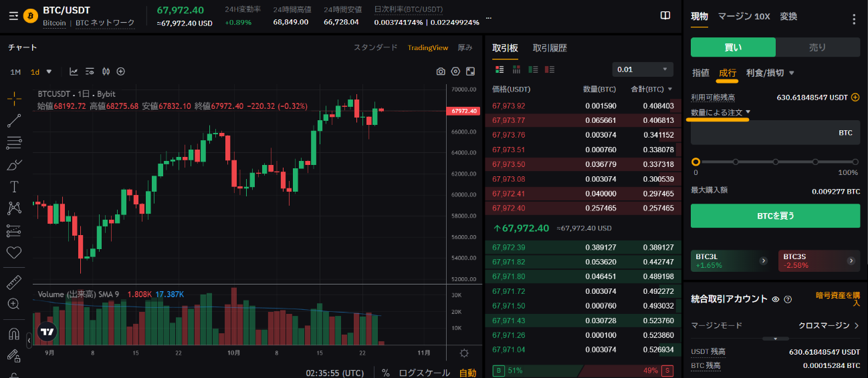Select the Sell (売り) side toggle
This screenshot has width=868, height=378.
pyautogui.click(x=818, y=47)
